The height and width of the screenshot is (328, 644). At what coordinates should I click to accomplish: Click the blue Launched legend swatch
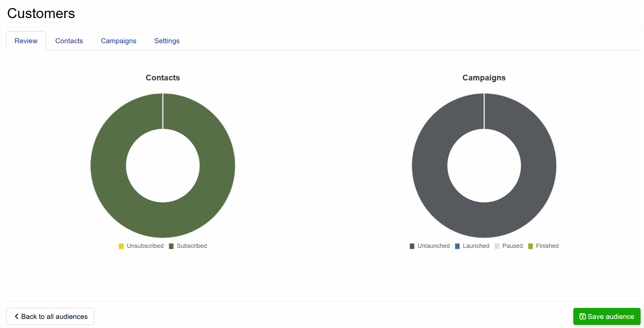tap(457, 246)
